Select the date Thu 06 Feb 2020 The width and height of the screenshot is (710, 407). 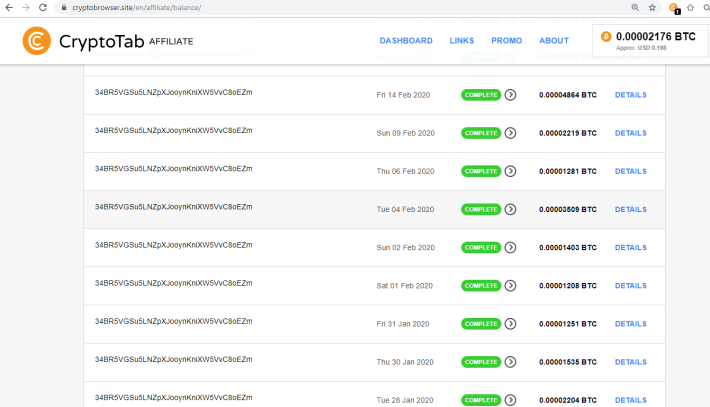click(x=405, y=171)
